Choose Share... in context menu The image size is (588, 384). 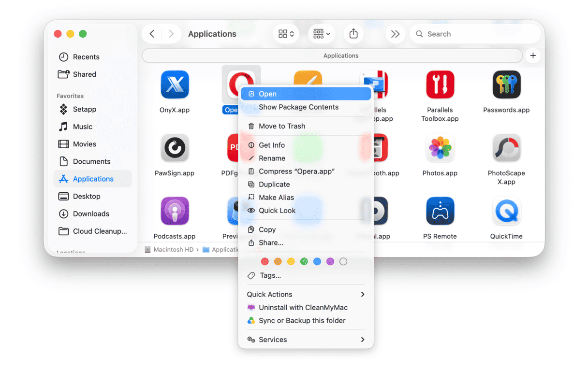(x=306, y=242)
